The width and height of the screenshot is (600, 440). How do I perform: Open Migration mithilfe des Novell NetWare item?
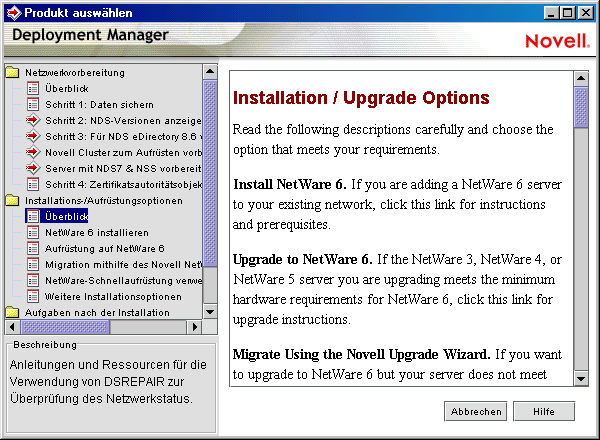pos(123,265)
